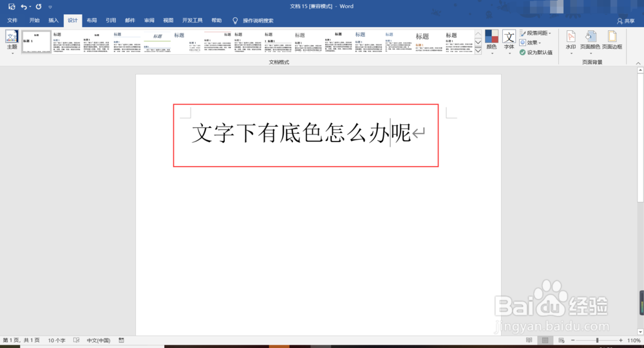Open the 段落间距 paragraph spacing dropdown
The image size is (644, 348).
[x=536, y=33]
